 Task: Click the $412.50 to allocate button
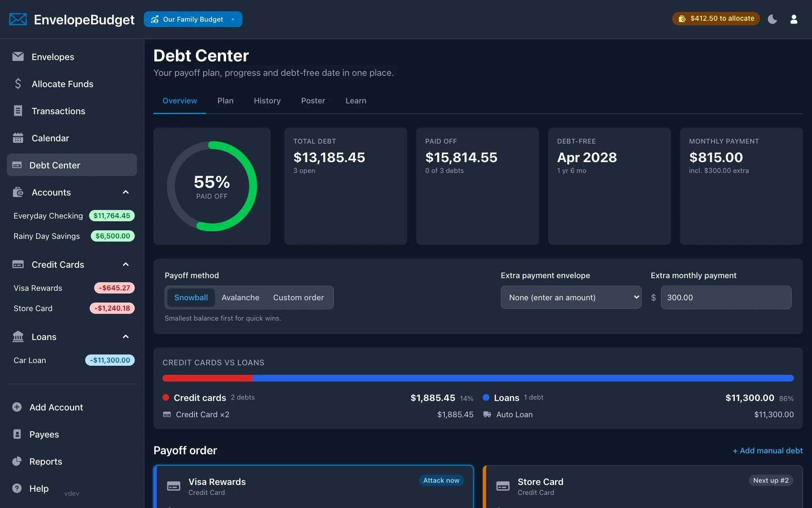point(716,19)
